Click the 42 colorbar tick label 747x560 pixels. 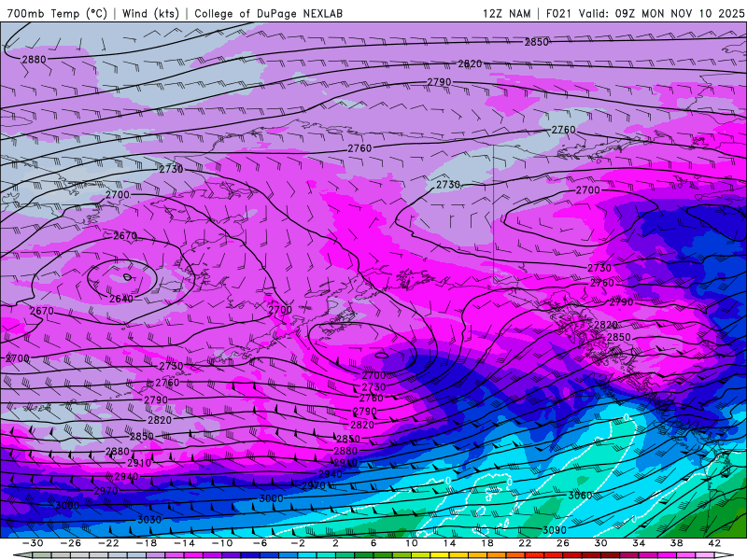click(714, 543)
